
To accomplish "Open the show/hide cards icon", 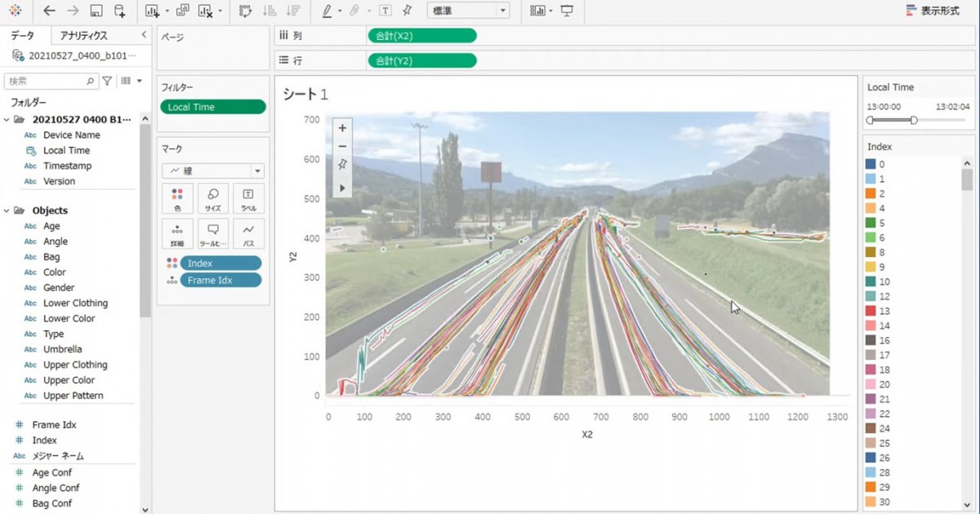I will 537,11.
